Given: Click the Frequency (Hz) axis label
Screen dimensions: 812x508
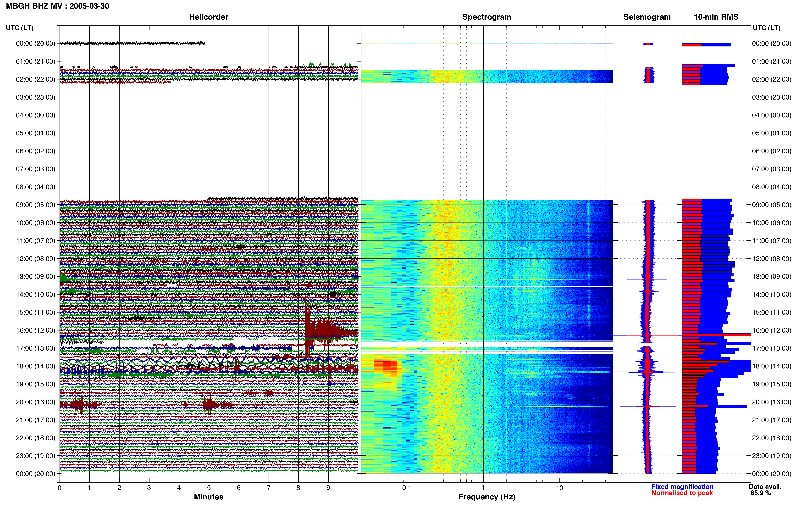Looking at the screenshot, I should (487, 497).
